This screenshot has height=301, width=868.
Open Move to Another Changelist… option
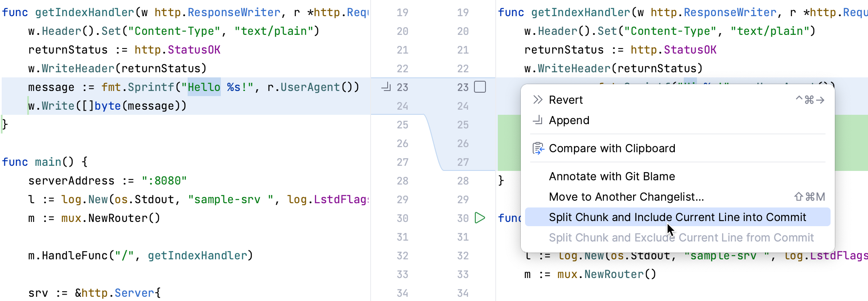[626, 197]
